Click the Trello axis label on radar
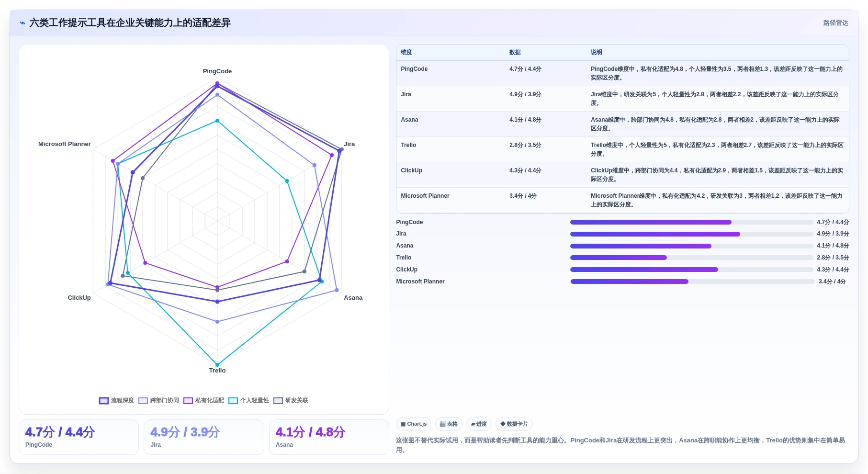Screen dimensions: 868x474 click(217, 371)
